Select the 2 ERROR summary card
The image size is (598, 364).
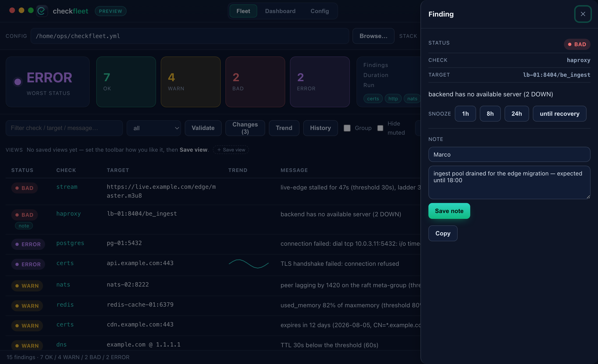click(x=320, y=82)
